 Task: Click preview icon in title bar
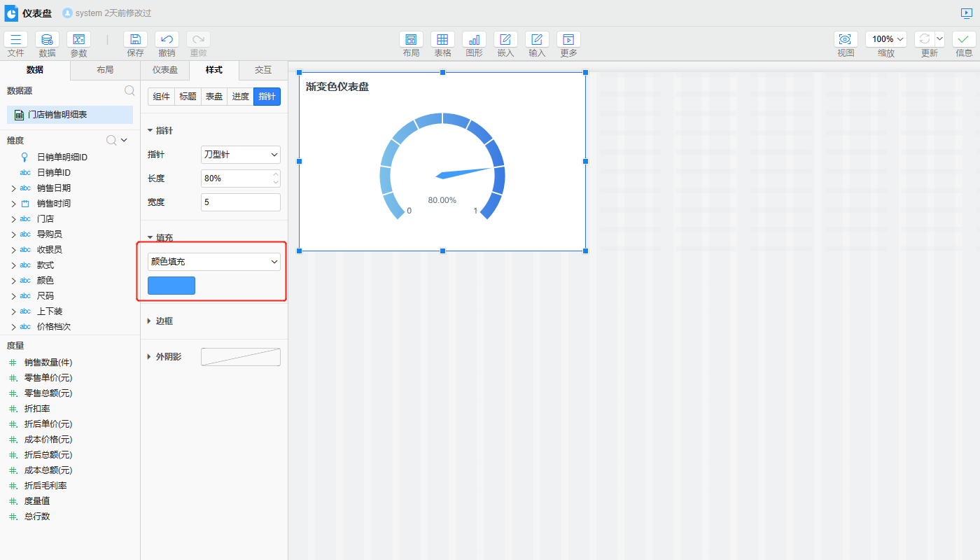967,13
